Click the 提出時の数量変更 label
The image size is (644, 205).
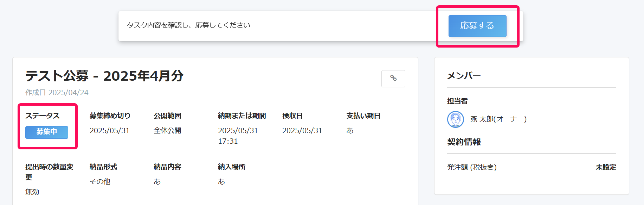coord(49,172)
